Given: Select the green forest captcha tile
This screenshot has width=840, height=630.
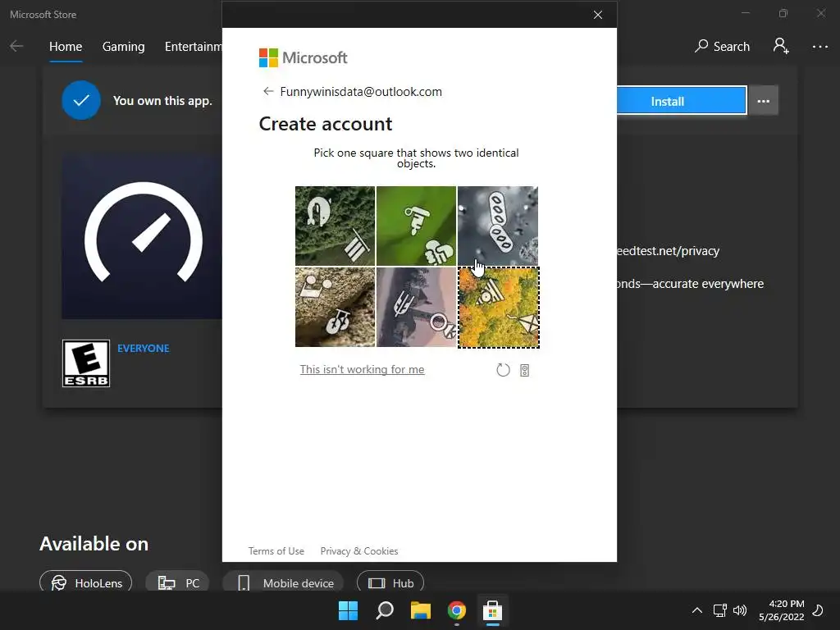Looking at the screenshot, I should pos(335,226).
